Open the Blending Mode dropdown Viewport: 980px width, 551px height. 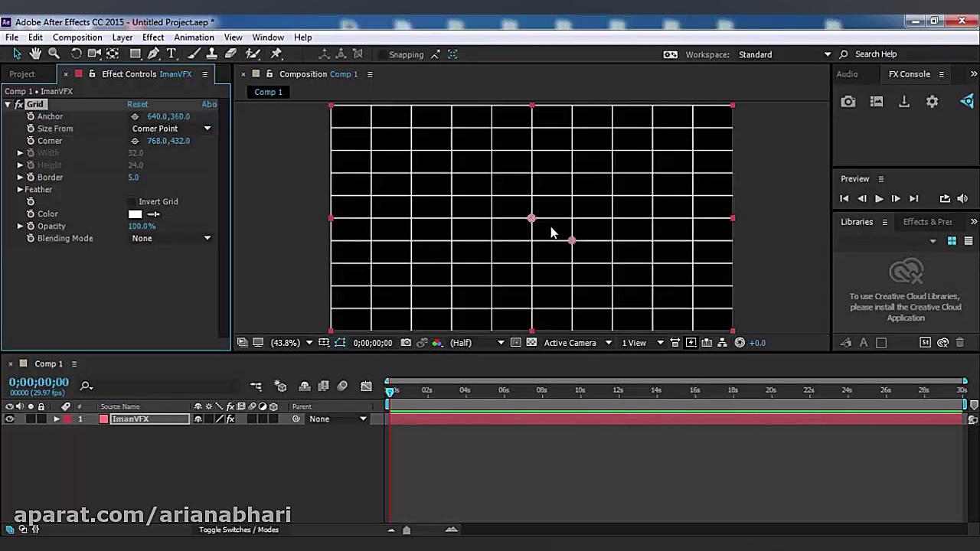click(x=171, y=239)
